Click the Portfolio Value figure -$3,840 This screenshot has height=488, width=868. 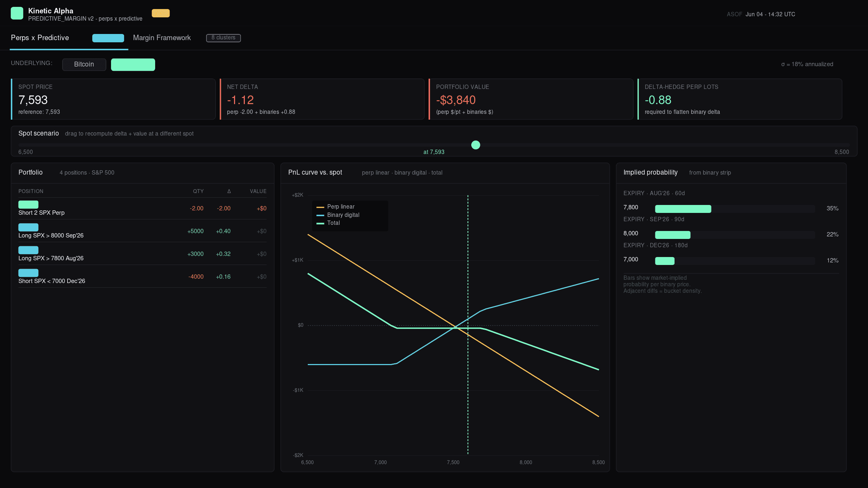tap(456, 100)
